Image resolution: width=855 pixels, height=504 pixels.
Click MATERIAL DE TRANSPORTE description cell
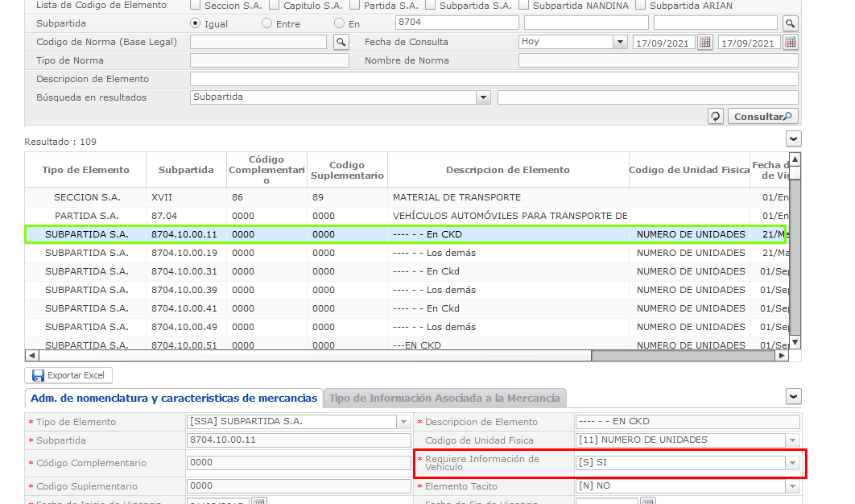click(508, 197)
